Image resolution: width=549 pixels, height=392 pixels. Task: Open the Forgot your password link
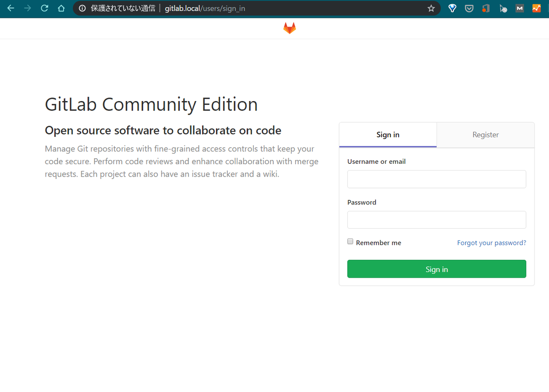pos(491,243)
